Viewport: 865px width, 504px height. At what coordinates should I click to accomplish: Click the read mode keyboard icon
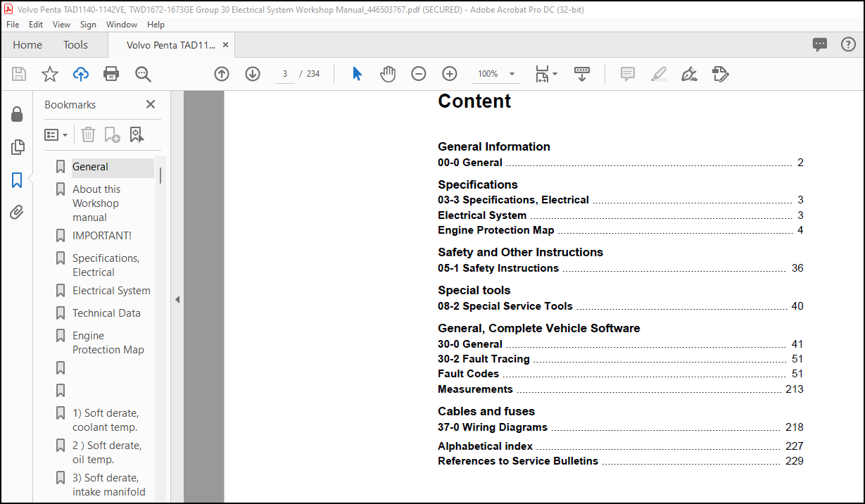582,74
